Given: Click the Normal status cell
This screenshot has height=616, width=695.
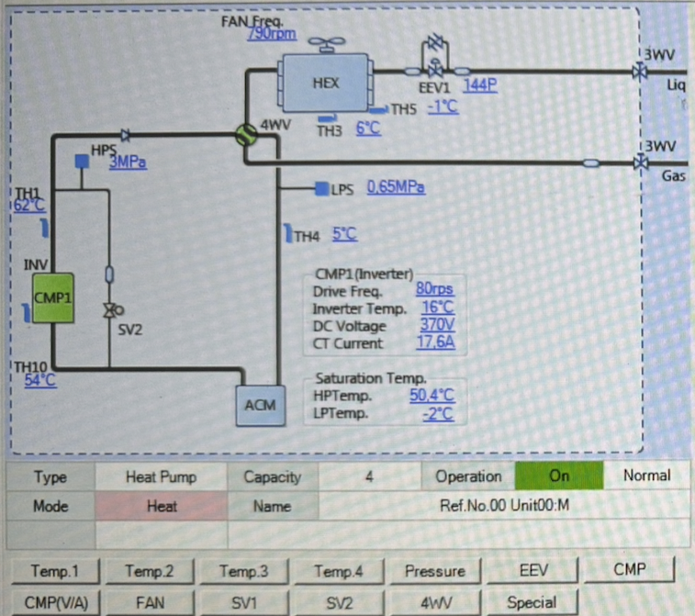Looking at the screenshot, I should click(x=646, y=476).
